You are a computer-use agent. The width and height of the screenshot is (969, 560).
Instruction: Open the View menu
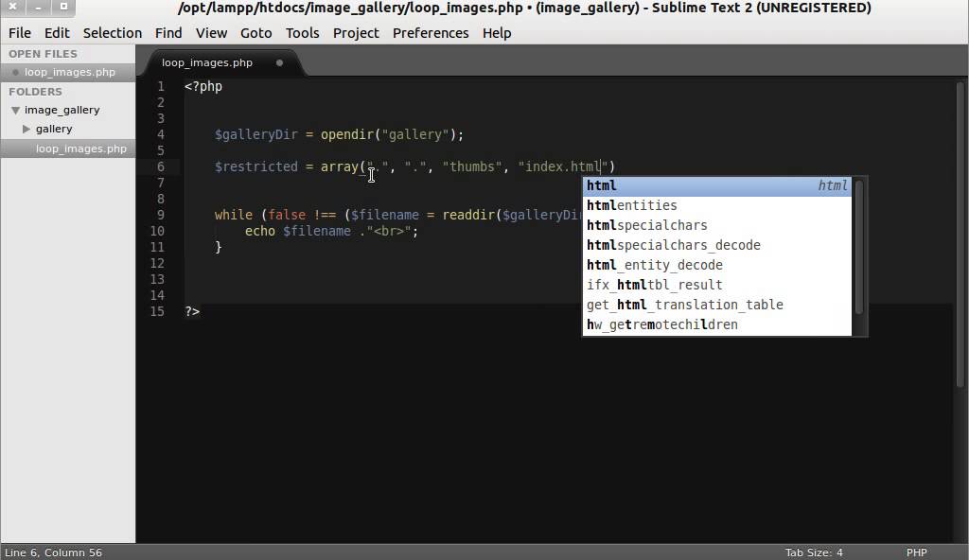click(x=211, y=33)
